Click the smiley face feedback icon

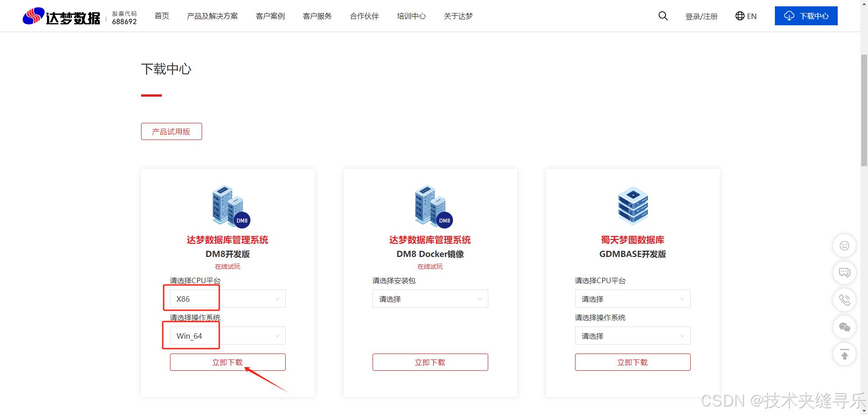pyautogui.click(x=844, y=246)
